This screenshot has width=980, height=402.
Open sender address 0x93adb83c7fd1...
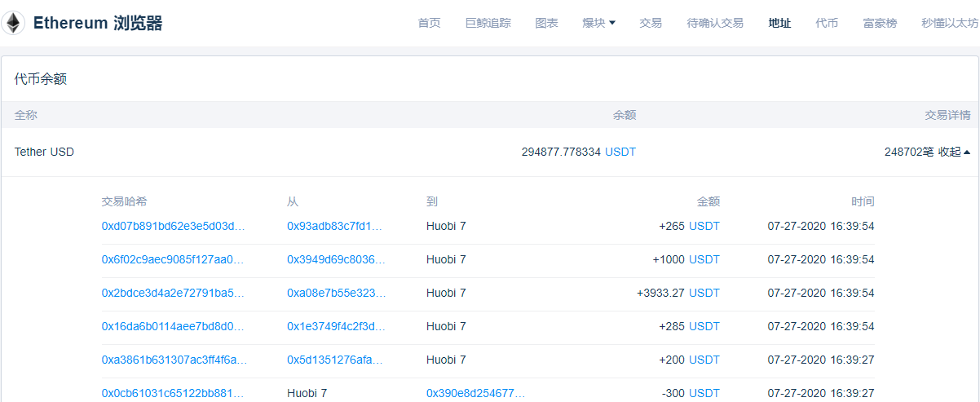click(x=336, y=226)
